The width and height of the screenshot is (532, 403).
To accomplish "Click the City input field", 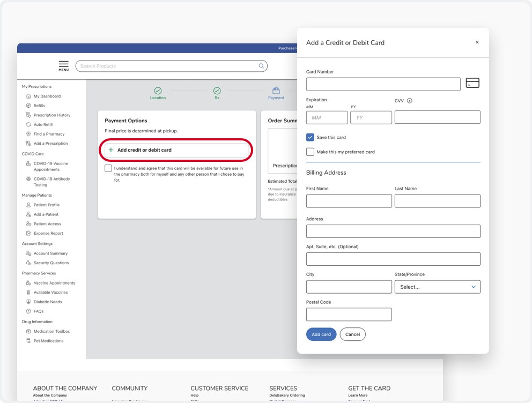I will (x=349, y=287).
